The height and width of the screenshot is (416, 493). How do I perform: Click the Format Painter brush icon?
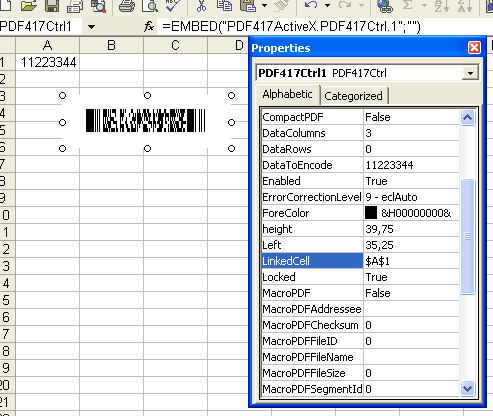coord(281,6)
